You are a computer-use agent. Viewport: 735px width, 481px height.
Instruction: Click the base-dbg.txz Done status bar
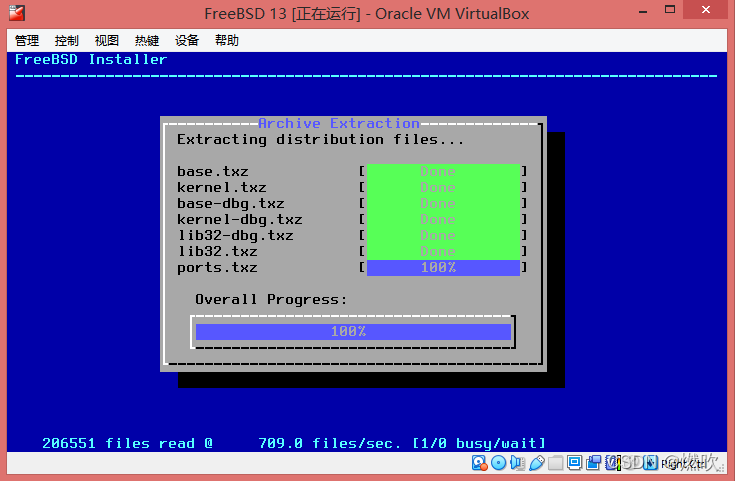tap(443, 203)
